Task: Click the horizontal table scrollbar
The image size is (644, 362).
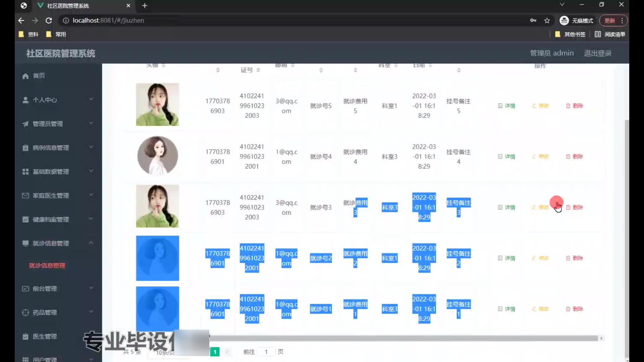Action: pos(402,339)
